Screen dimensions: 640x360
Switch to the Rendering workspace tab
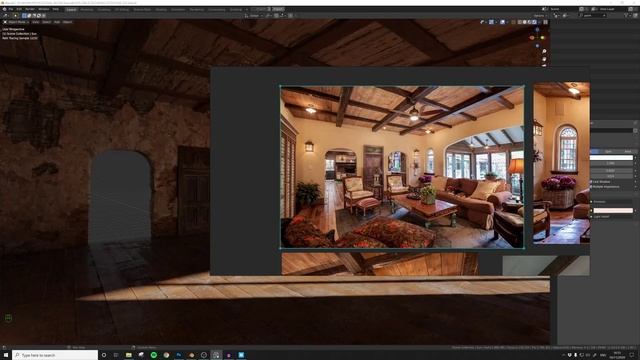(197, 9)
